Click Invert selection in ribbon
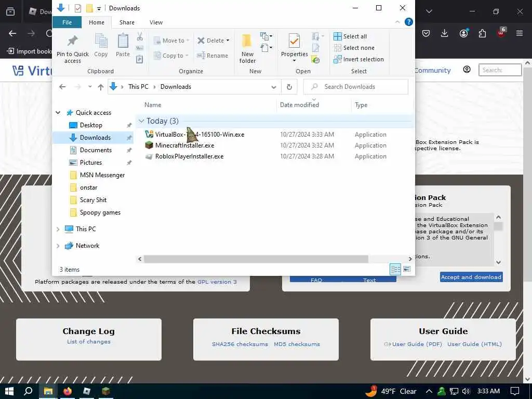The image size is (532, 399). click(358, 59)
